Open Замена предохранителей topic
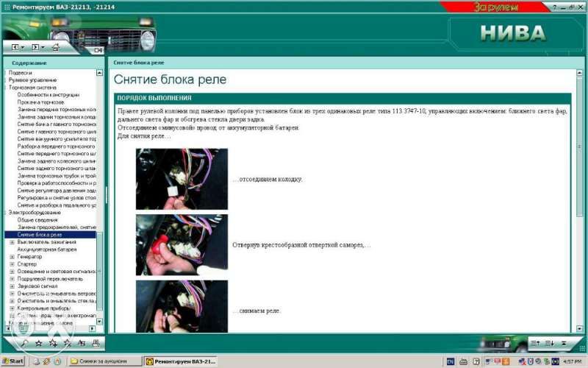 (57, 227)
